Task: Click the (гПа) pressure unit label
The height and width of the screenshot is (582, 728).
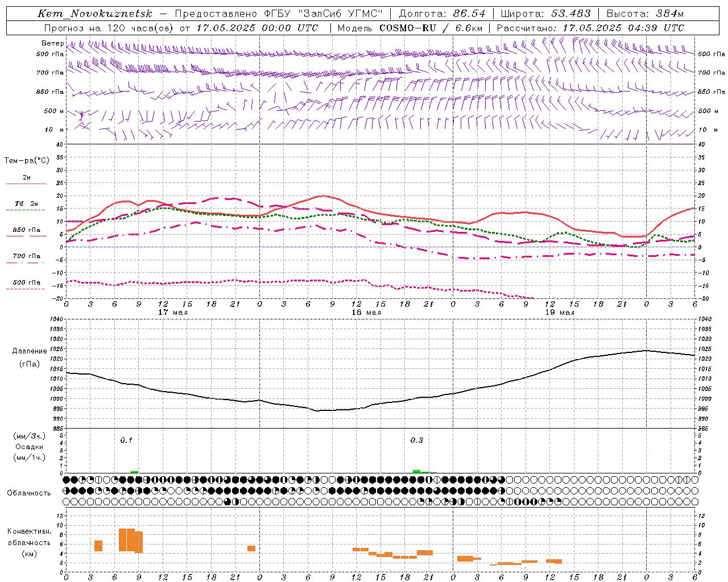Action: pos(30,364)
